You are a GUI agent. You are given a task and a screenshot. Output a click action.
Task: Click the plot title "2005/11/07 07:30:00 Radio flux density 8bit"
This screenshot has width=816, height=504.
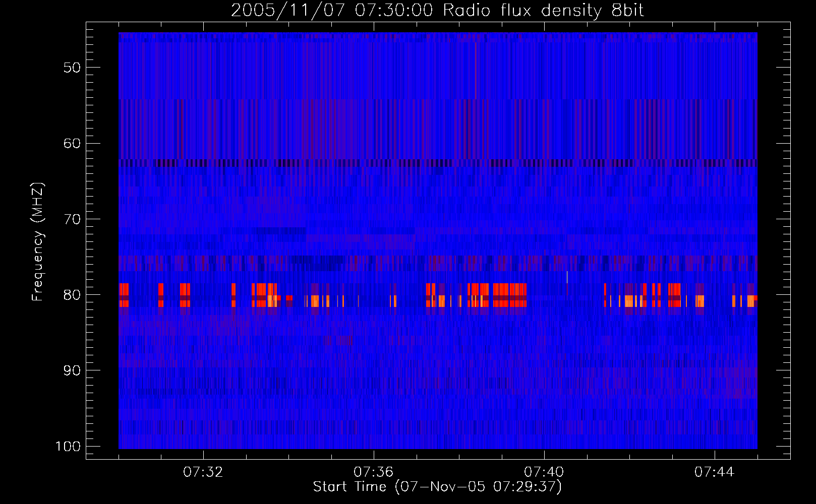tap(437, 10)
